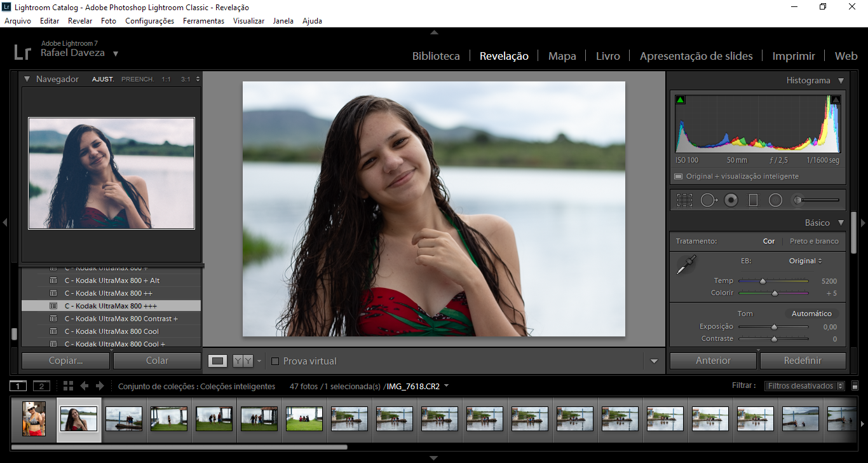Open the Apresentação de slides module

click(696, 56)
